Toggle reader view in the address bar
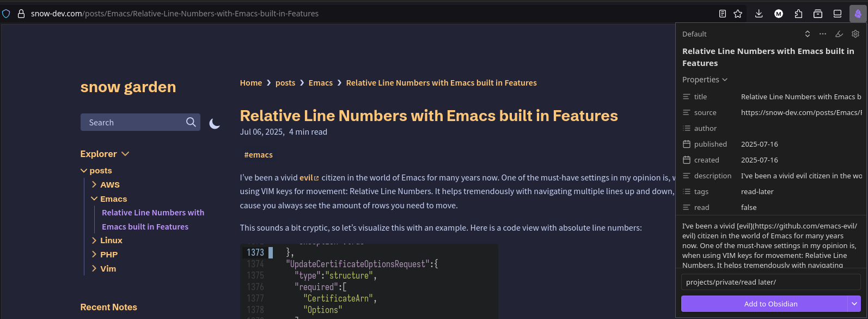Viewport: 868px width, 319px height. coord(722,14)
